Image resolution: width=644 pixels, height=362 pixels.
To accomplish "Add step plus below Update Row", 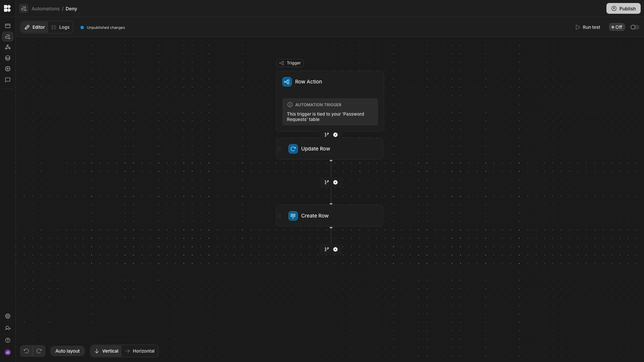I will [335, 182].
